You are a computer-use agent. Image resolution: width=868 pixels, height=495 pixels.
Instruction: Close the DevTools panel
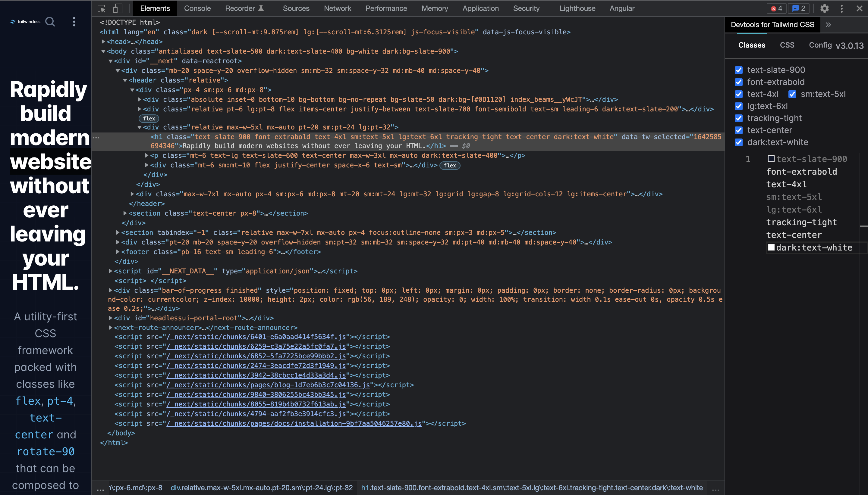(860, 8)
